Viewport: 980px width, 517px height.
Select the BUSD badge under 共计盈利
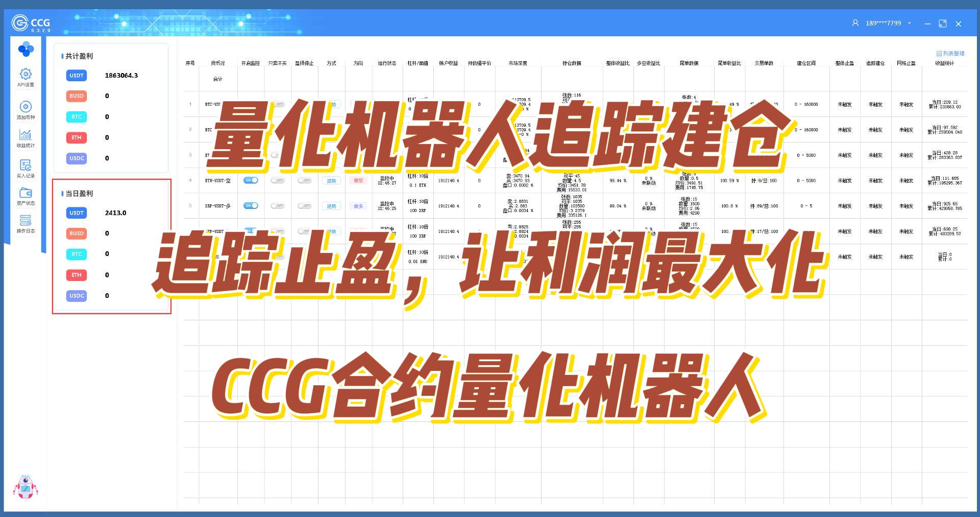tap(77, 96)
